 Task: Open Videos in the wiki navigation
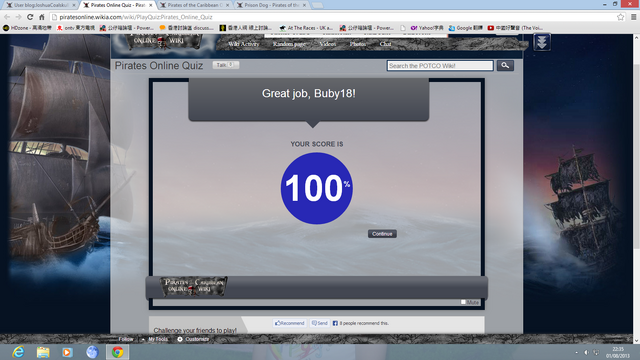click(328, 44)
